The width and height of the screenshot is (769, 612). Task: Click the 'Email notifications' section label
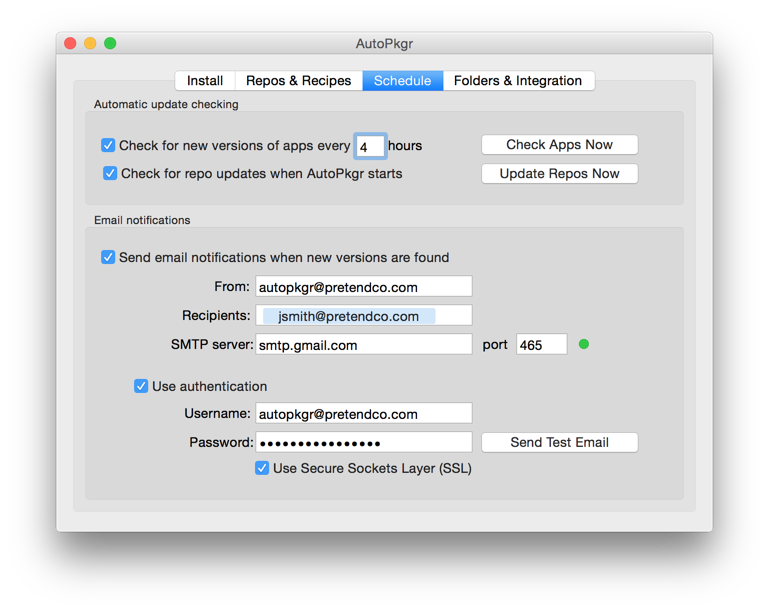142,220
